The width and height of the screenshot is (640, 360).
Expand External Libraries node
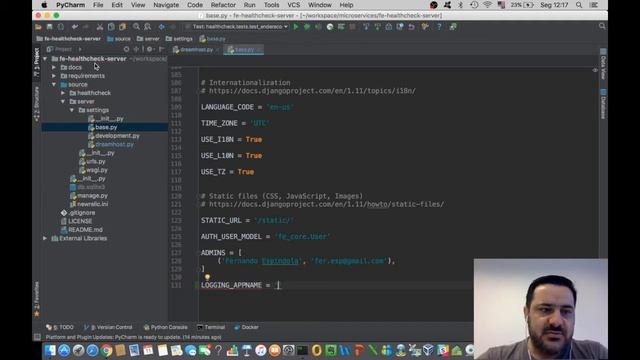(45, 238)
